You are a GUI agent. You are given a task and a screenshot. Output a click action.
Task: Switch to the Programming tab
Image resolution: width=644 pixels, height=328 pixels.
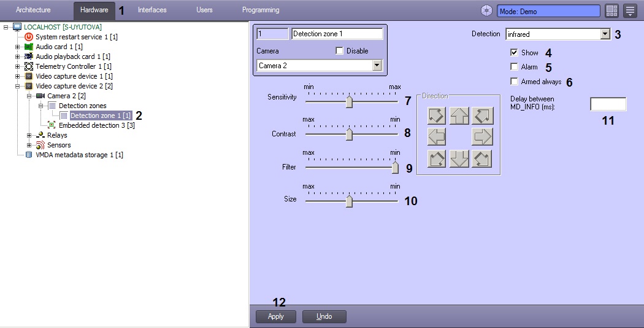261,10
